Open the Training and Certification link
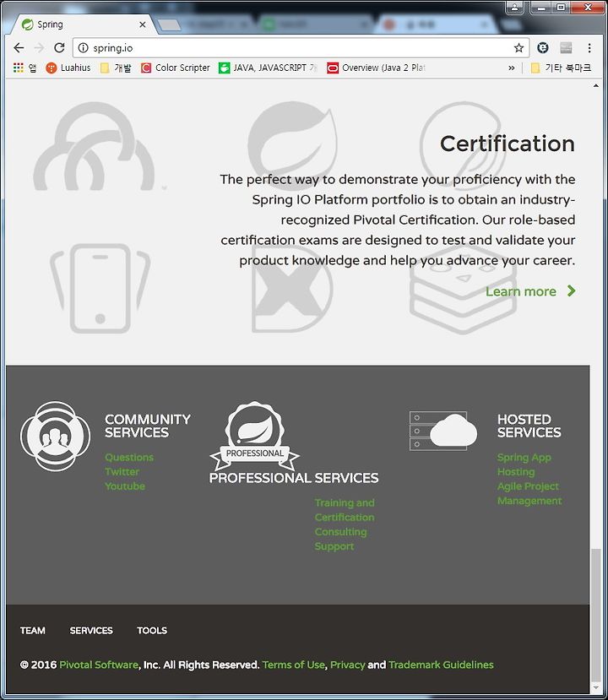The image size is (608, 700). tap(345, 510)
